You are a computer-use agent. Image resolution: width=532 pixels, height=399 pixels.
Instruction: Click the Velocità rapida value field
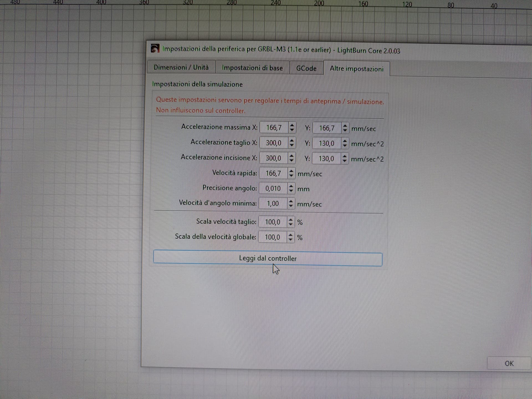tap(273, 173)
